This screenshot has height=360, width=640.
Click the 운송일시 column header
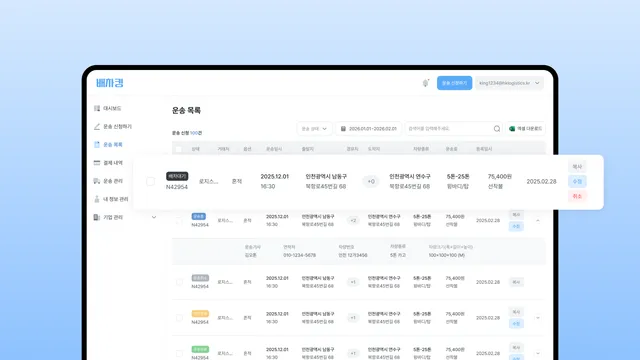[x=274, y=149]
